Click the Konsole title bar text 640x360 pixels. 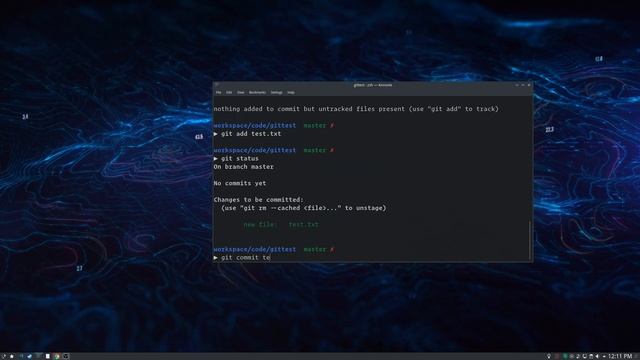click(373, 85)
